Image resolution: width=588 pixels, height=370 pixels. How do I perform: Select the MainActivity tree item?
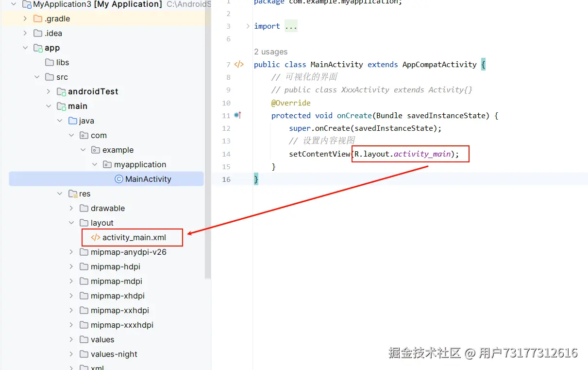click(106, 179)
